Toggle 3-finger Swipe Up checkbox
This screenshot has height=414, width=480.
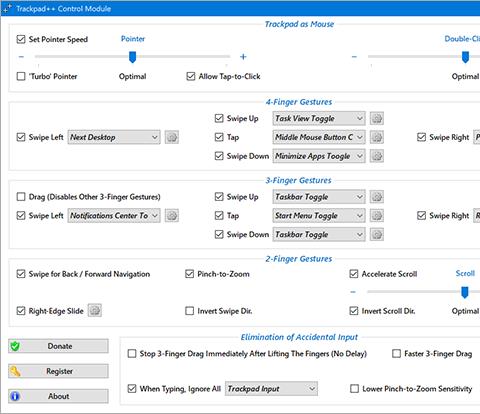click(x=219, y=197)
